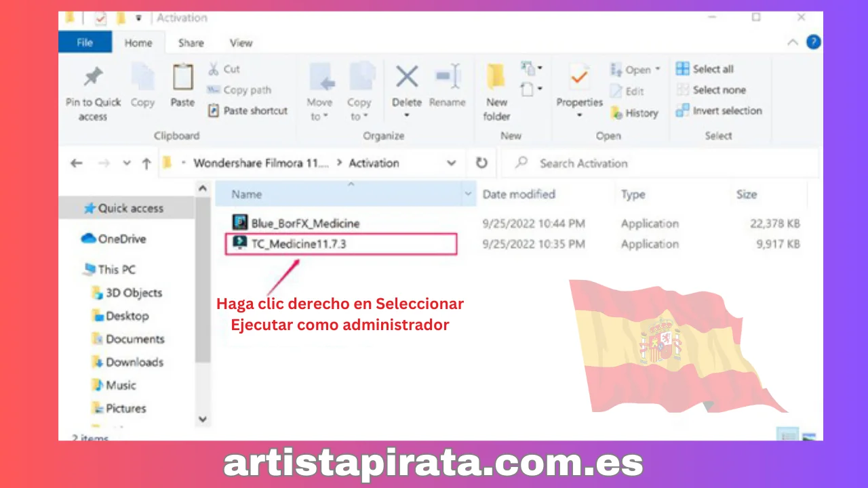Expand the address bar history dropdown
The height and width of the screenshot is (488, 868).
click(x=451, y=163)
